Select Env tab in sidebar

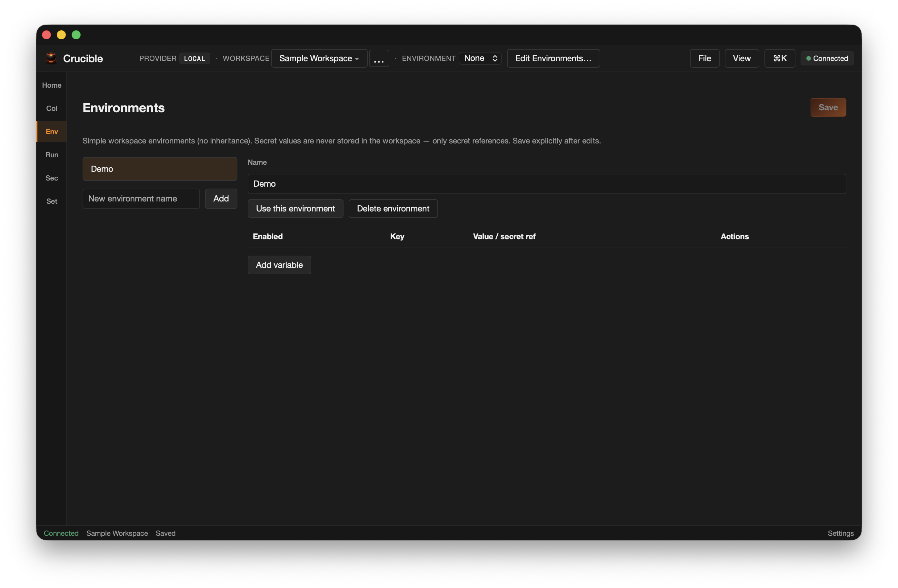(52, 132)
